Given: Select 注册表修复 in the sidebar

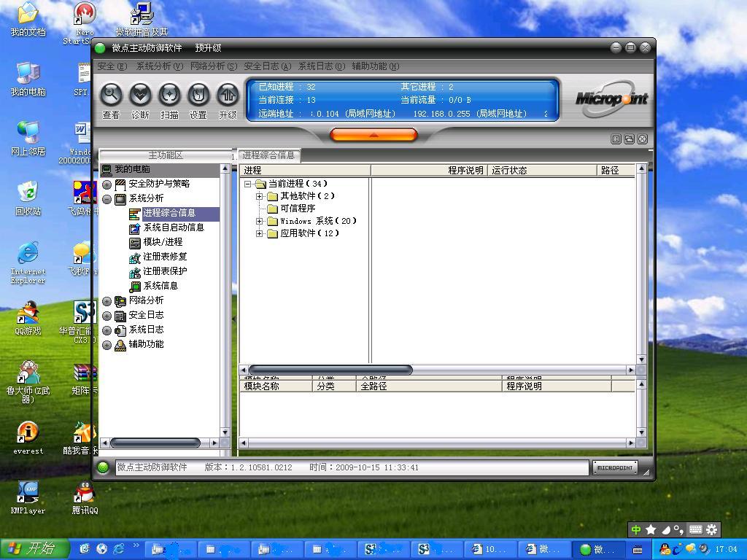Looking at the screenshot, I should tap(165, 257).
